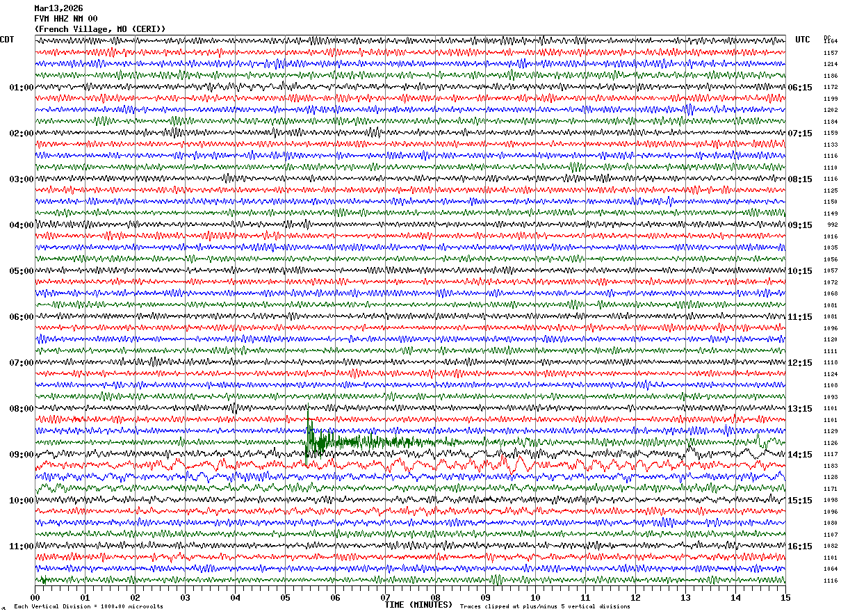Viewport: 841px width, 616px height.
Task: Click minute tick 03 on the time axis
Action: point(185,597)
